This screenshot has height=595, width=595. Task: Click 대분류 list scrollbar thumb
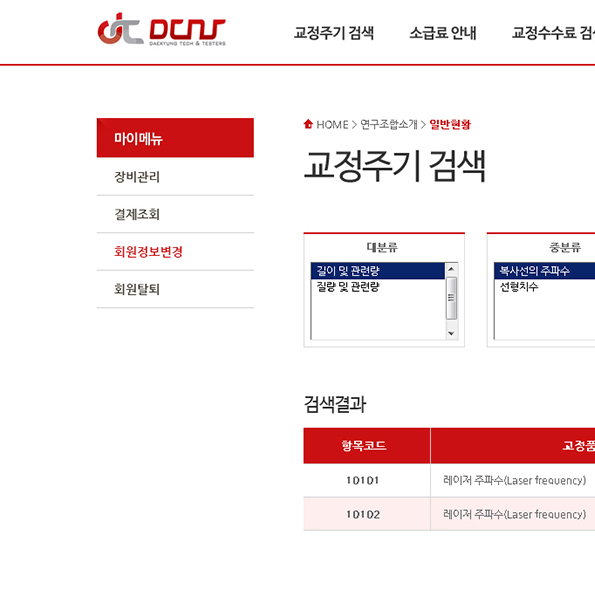pyautogui.click(x=451, y=298)
